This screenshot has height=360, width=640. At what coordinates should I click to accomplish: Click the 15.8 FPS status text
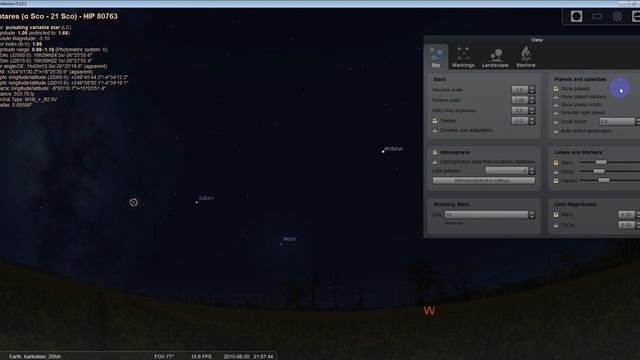(x=201, y=356)
